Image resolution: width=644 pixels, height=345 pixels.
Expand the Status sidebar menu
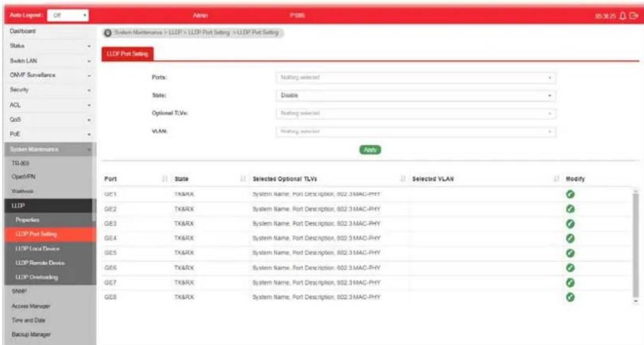pos(50,46)
